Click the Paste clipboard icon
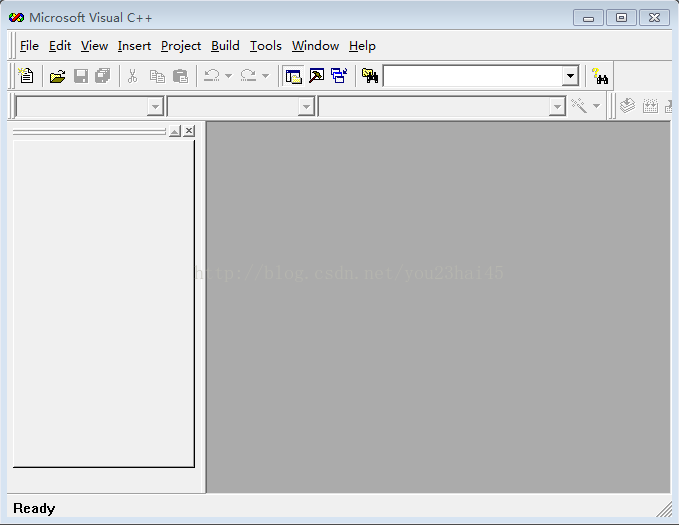679x525 pixels. click(180, 76)
